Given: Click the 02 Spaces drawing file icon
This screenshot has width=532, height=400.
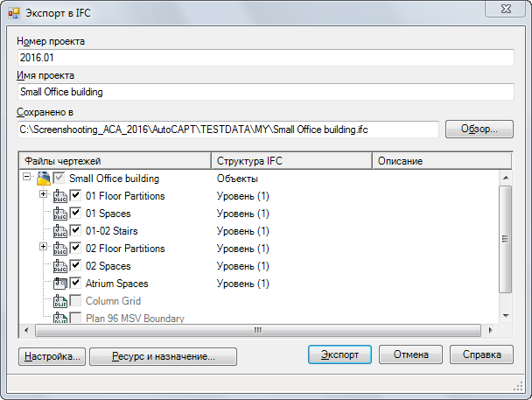Looking at the screenshot, I should pos(60,266).
